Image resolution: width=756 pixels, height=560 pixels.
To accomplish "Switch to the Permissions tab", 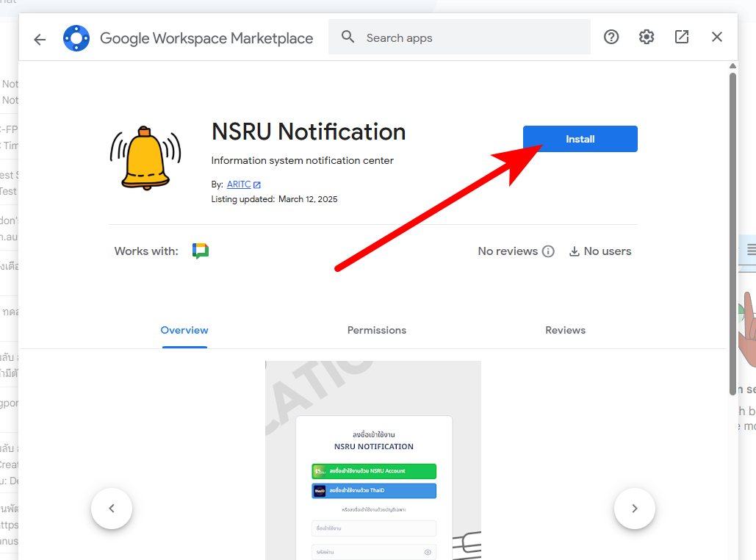I will coord(377,330).
